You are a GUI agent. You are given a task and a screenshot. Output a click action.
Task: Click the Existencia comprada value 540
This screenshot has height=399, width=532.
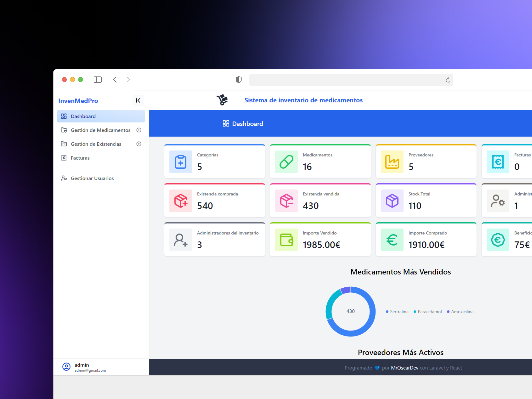click(x=205, y=206)
